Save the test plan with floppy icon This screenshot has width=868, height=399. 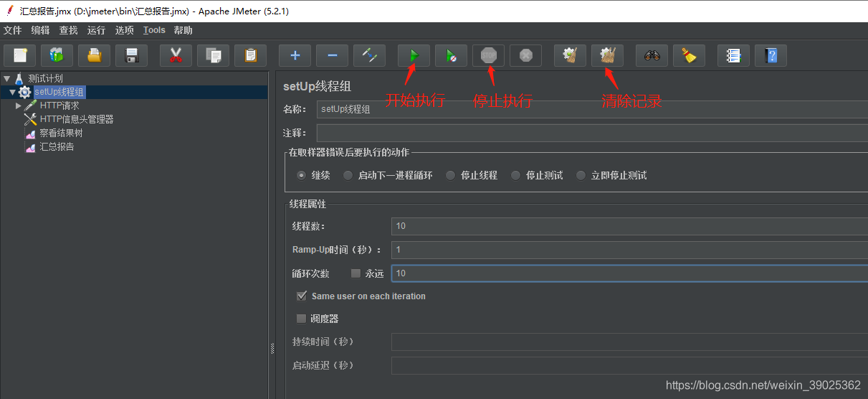[131, 55]
